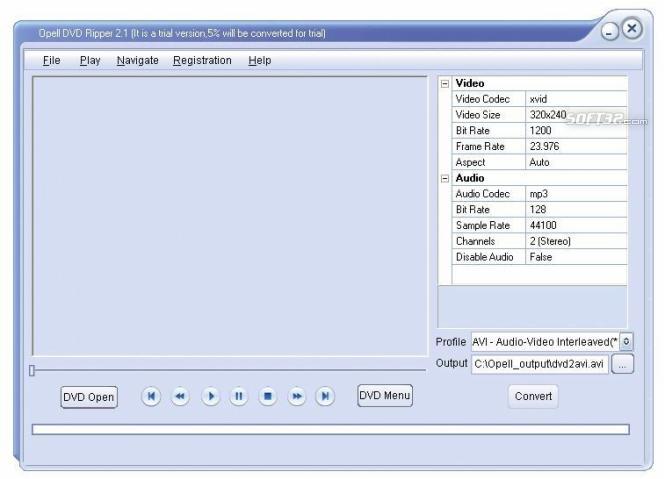Viewport: 665px width, 479px height.
Task: Click the DVD video preview area
Action: 230,216
